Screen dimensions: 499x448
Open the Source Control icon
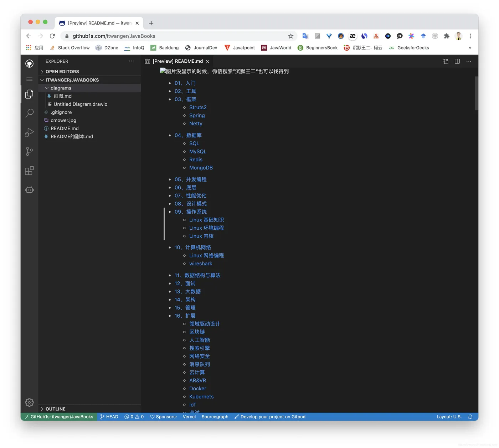[x=30, y=152]
